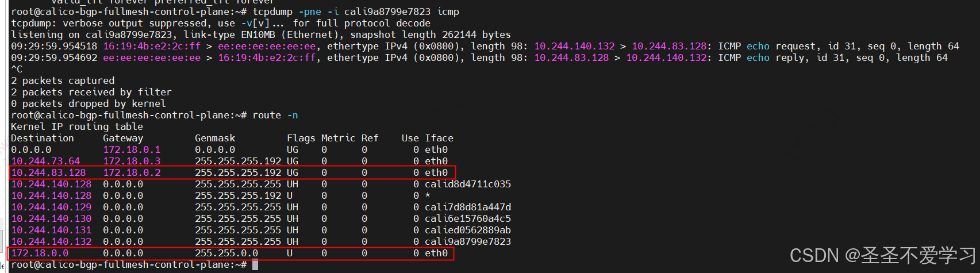
Task: Click interface name calied0562889ab
Action: coord(468,230)
